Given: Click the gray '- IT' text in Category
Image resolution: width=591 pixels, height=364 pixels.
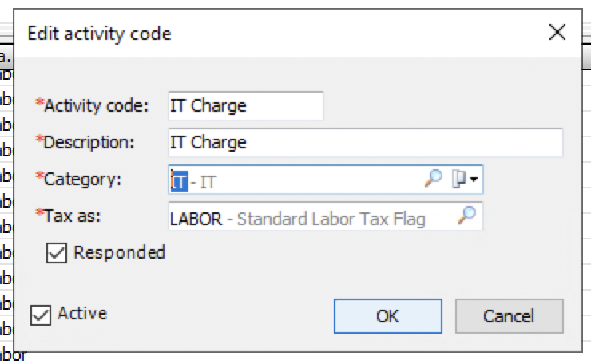Looking at the screenshot, I should 204,182.
